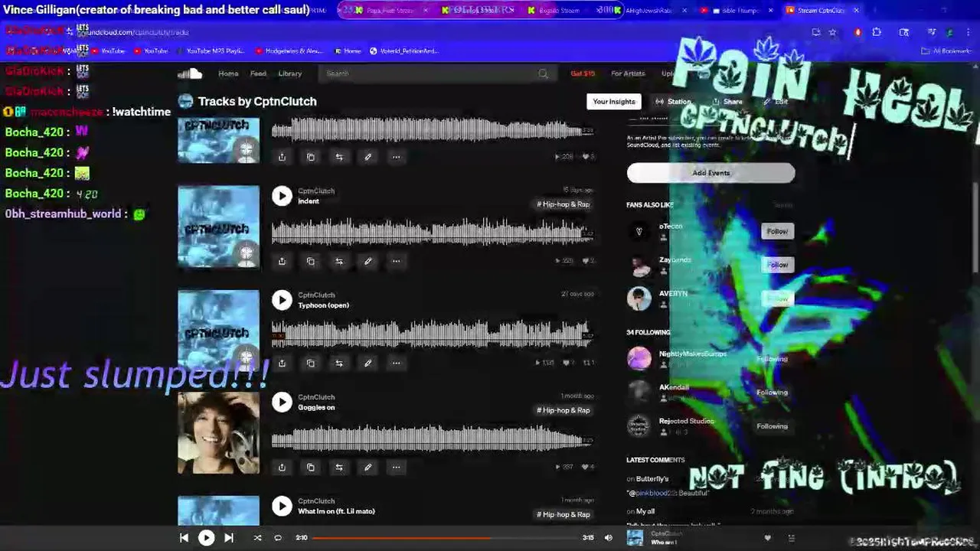
Task: Play the track "Indent"
Action: click(x=282, y=196)
